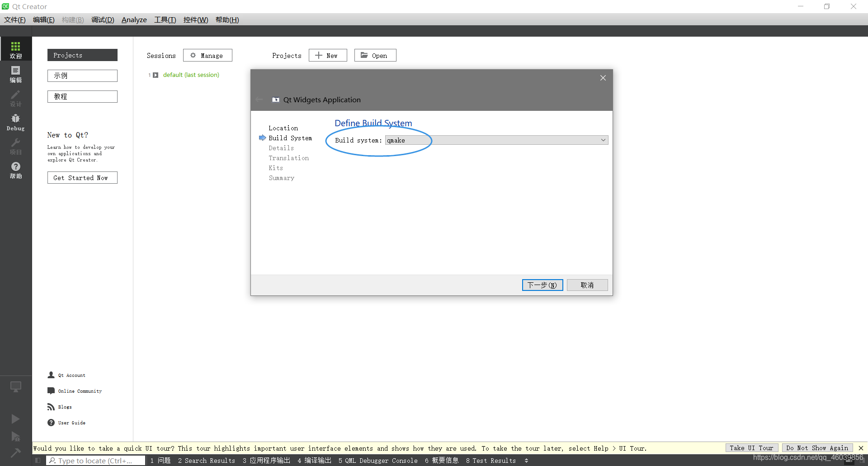Open the User Guide link

72,423
